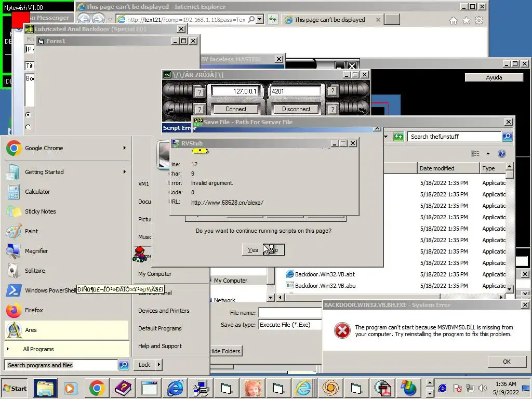Open Internet Explorer favorites star
The height and width of the screenshot is (399, 532).
[x=466, y=20]
